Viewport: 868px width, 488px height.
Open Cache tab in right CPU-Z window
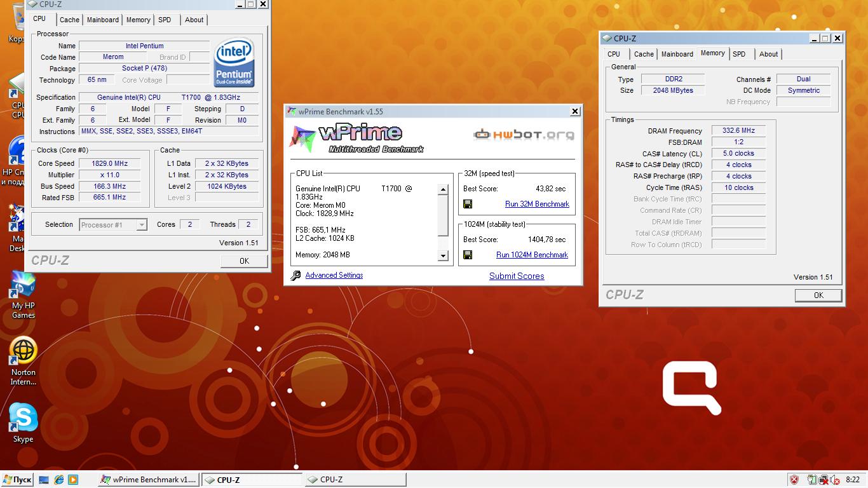point(644,54)
